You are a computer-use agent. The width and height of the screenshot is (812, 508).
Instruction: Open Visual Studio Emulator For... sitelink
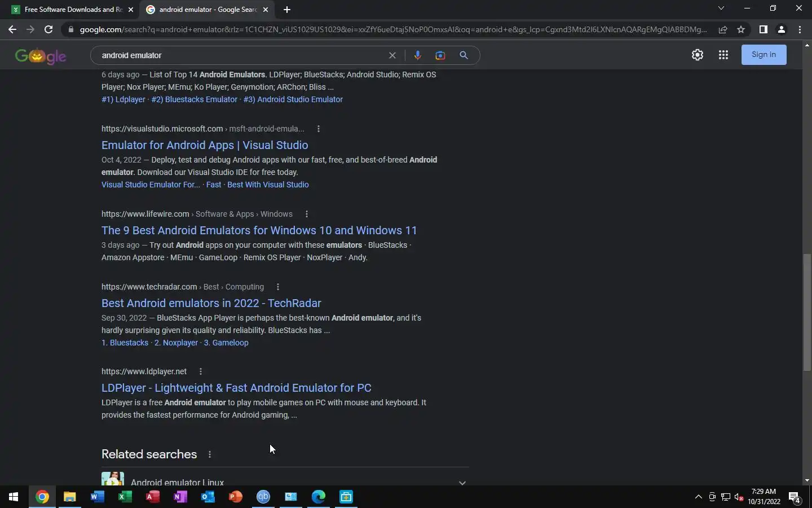tap(151, 185)
